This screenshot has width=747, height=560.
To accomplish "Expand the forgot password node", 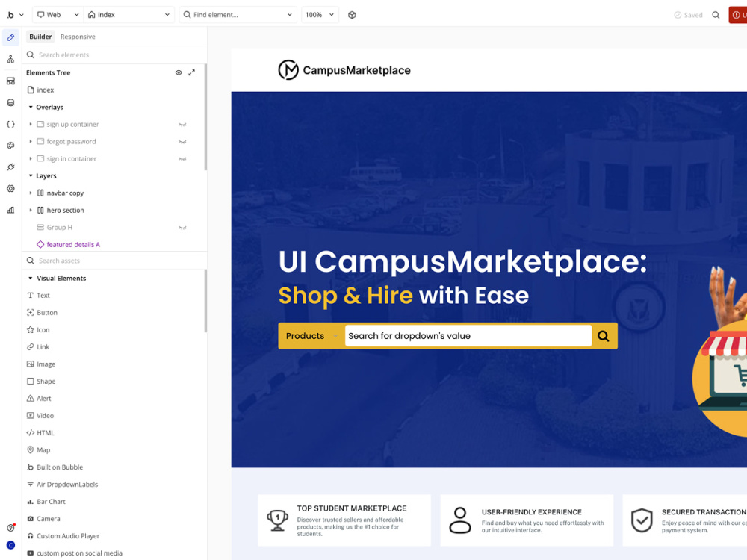I will tap(31, 141).
